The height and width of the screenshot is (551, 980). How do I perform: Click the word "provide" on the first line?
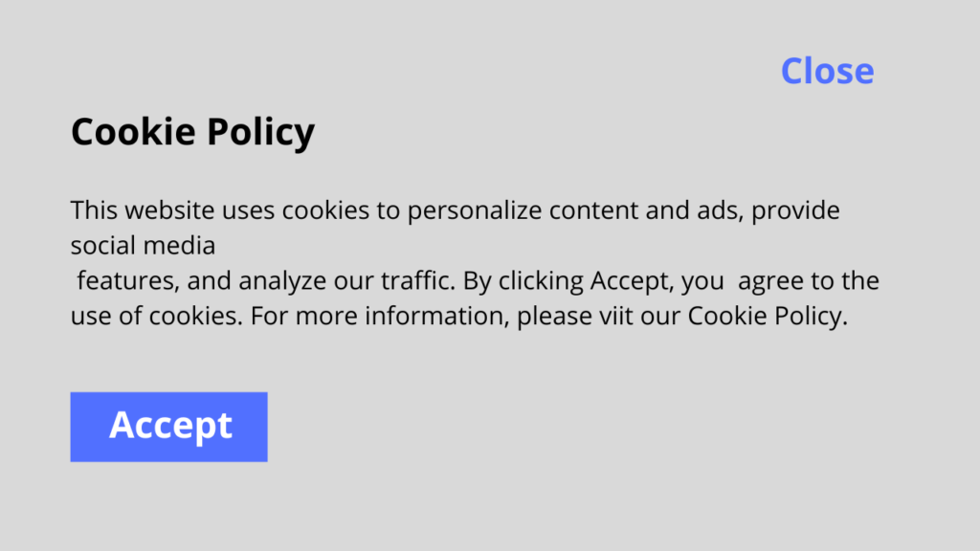pyautogui.click(x=795, y=210)
